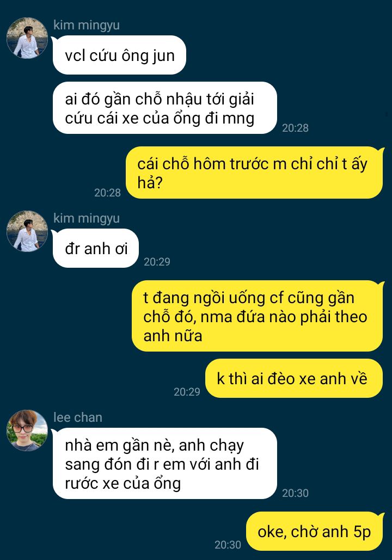Tap the 20:30 timestamp beside 'oke, chờ anh 5p'

(228, 545)
